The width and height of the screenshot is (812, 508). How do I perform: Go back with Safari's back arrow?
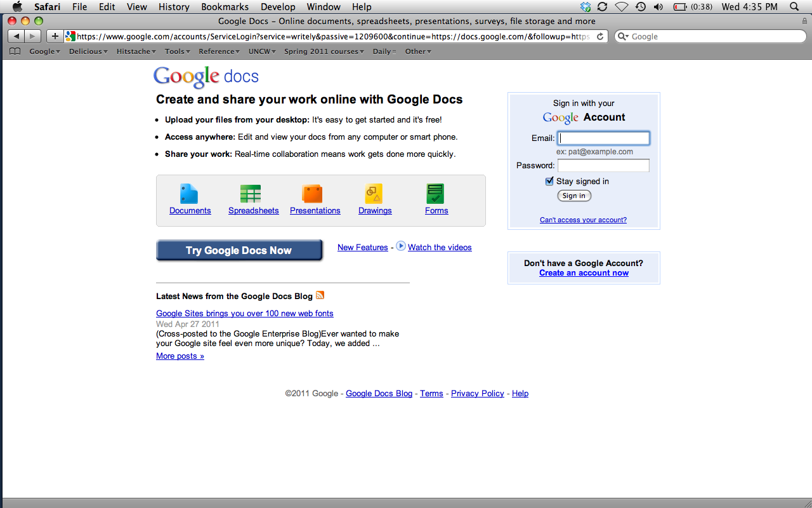pyautogui.click(x=16, y=36)
